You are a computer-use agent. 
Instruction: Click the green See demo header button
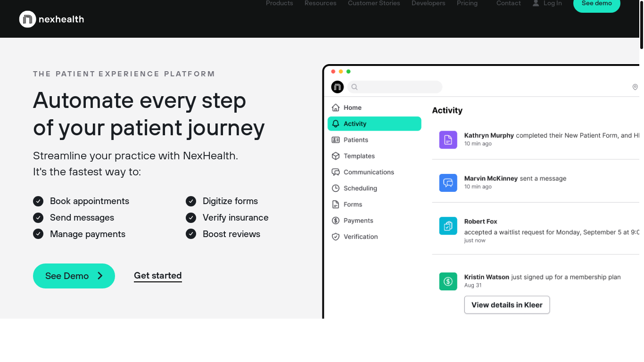click(597, 4)
